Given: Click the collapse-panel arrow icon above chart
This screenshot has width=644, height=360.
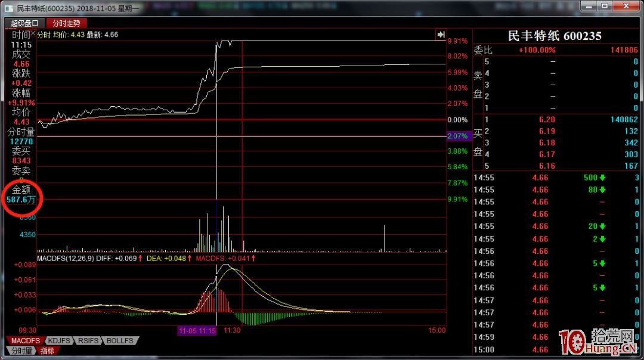Looking at the screenshot, I should coord(441,35).
